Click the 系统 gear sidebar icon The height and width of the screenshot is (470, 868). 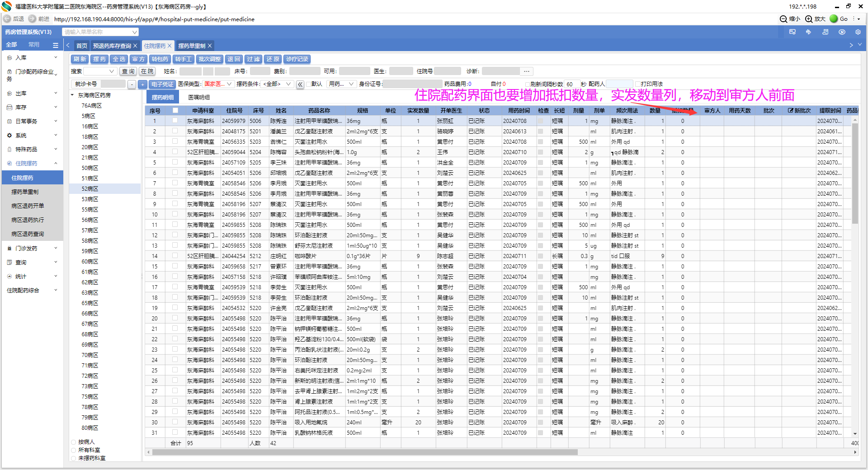tap(9, 136)
